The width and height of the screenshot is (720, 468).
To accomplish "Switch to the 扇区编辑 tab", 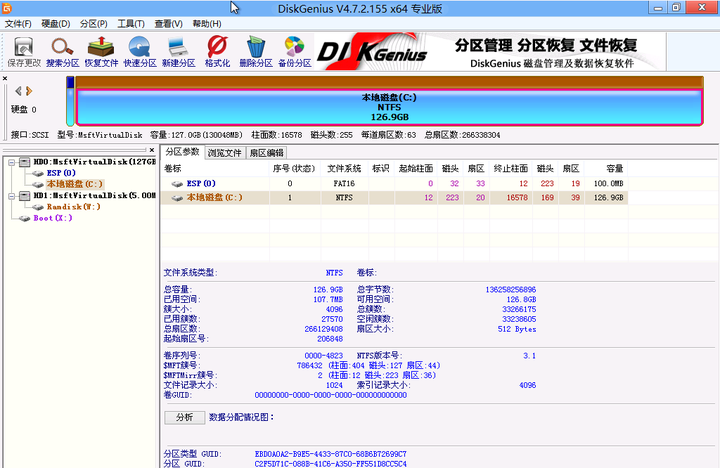I will (x=266, y=153).
